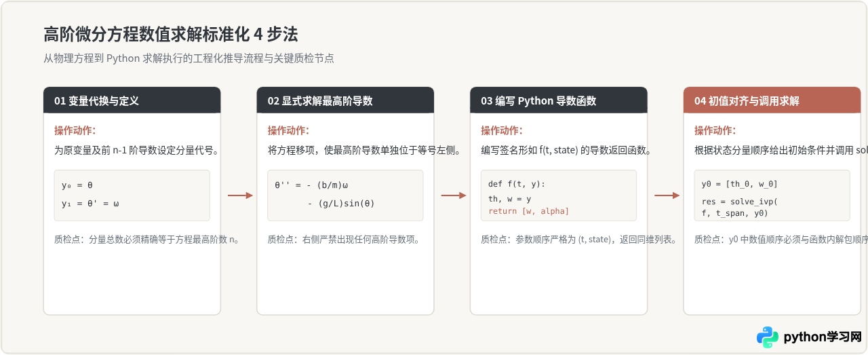Click the code line y₁ = θ' = ω

point(91,203)
